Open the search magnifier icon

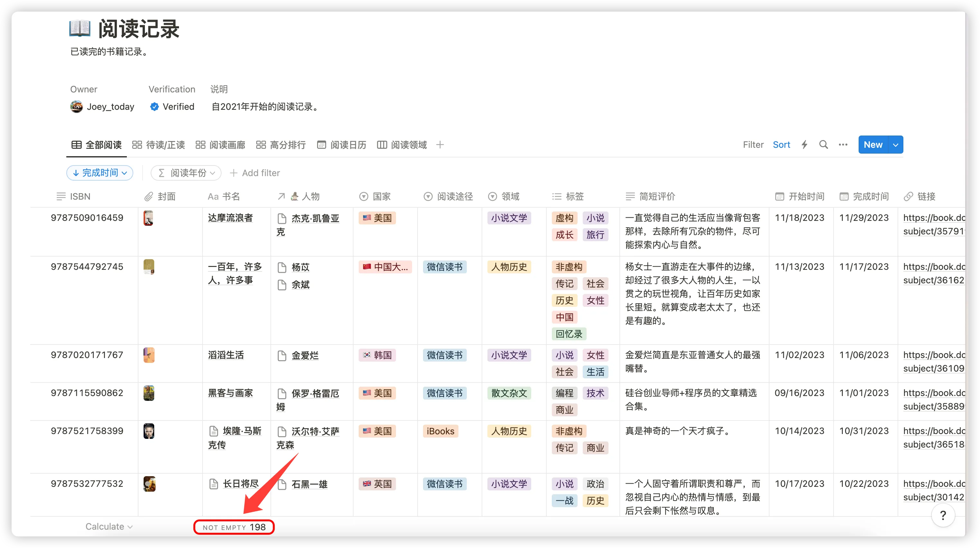point(823,145)
